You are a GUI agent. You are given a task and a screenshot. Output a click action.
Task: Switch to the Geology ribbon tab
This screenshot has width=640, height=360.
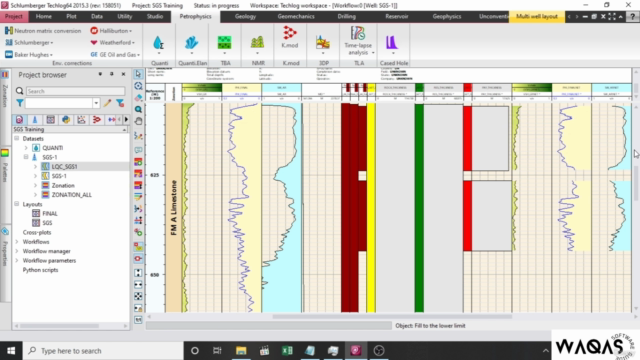[x=245, y=16]
